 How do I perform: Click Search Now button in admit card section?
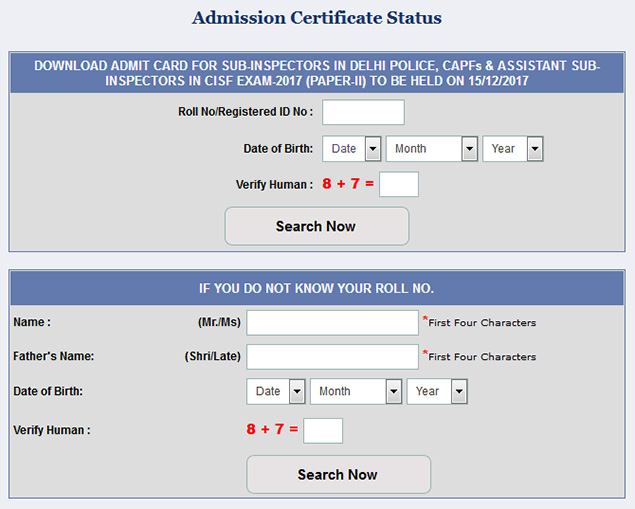317,226
